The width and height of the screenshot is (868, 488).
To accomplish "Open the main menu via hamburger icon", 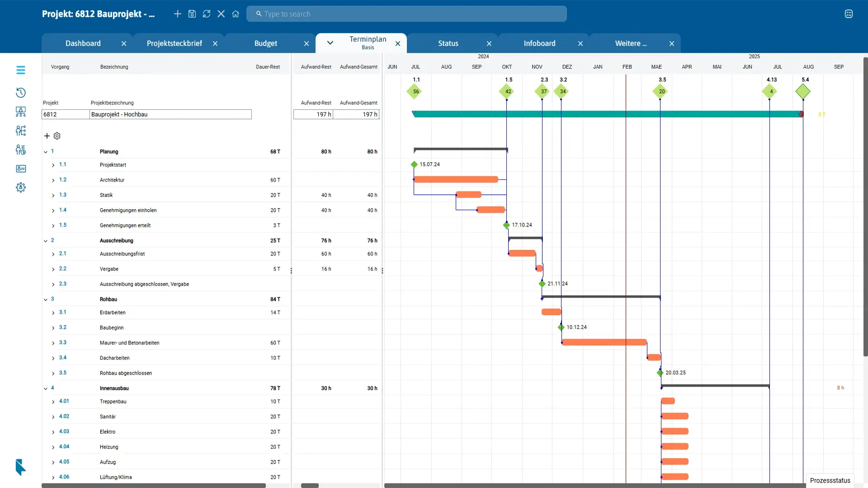I will click(x=21, y=70).
